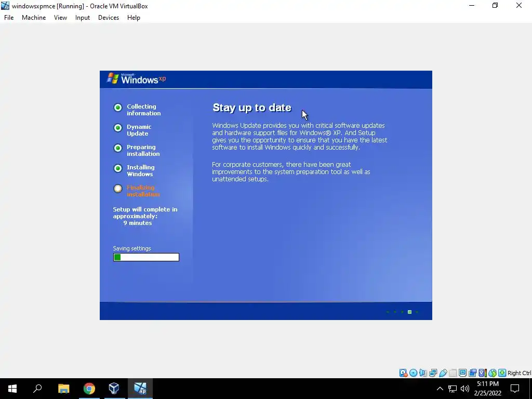Click the Dynamic Update label

(x=139, y=130)
